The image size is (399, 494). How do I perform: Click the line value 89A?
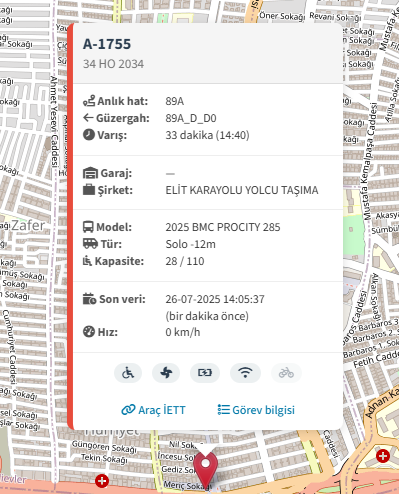click(175, 101)
